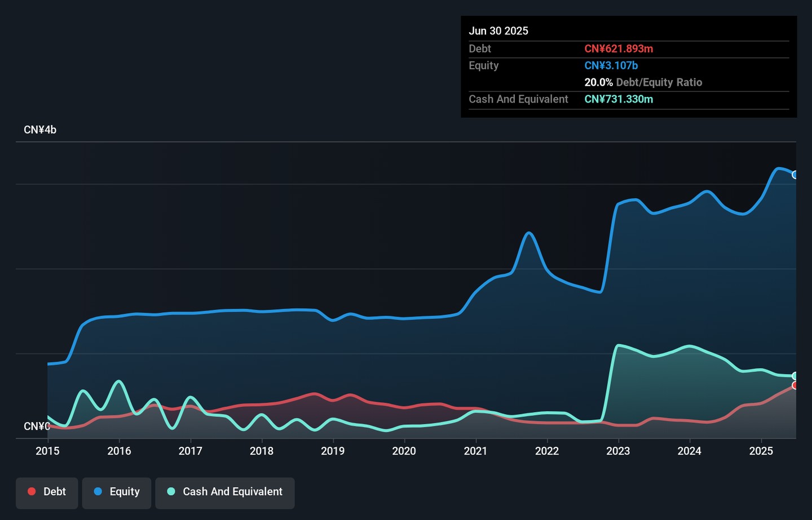Click the CN¥4b y-axis label
The height and width of the screenshot is (520, 812).
click(x=40, y=130)
